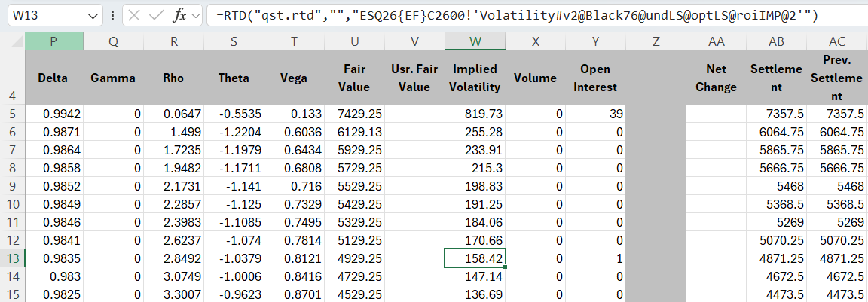Select Delta cell 0.9942
The width and height of the screenshot is (868, 302).
click(53, 114)
